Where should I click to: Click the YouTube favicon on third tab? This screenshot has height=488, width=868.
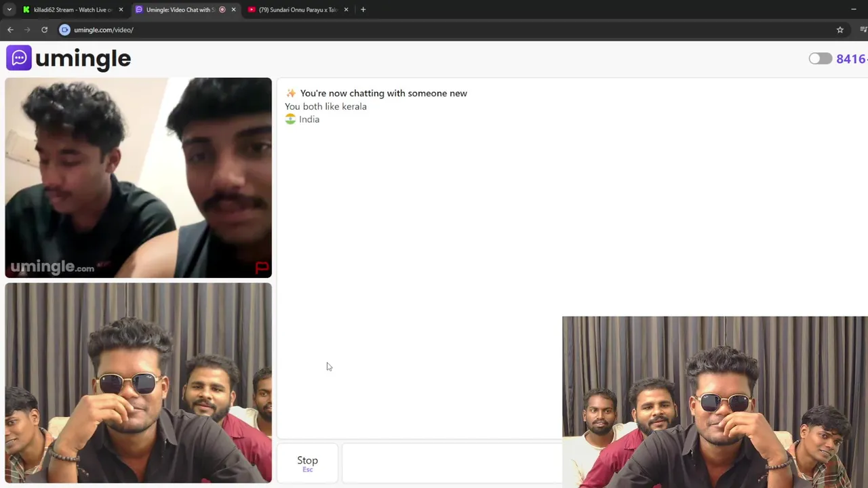(x=252, y=9)
